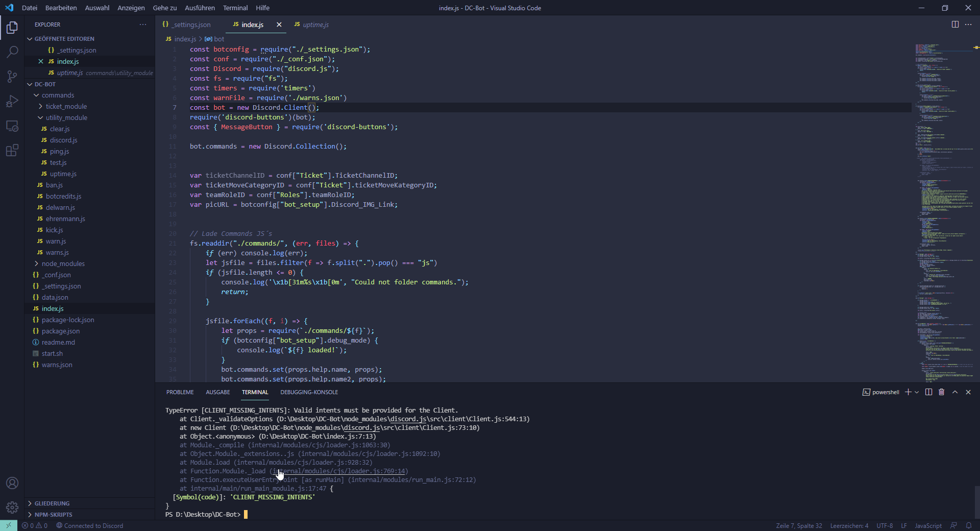Maximize the terminal panel size
The height and width of the screenshot is (531, 980).
point(955,392)
